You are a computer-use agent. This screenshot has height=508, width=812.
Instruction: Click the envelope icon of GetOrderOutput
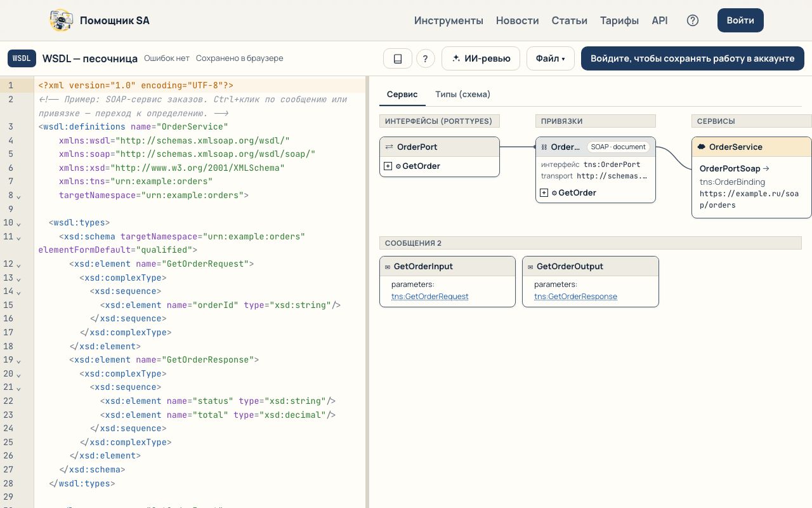530,267
